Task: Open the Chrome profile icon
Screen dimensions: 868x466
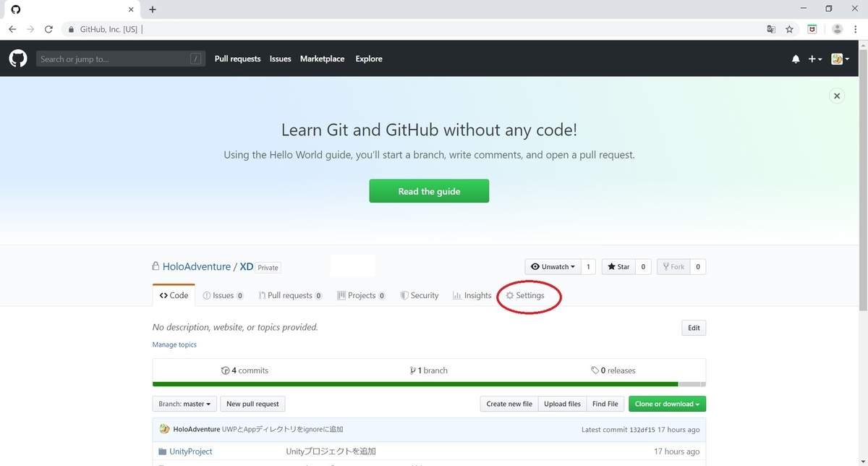Action: pos(837,29)
